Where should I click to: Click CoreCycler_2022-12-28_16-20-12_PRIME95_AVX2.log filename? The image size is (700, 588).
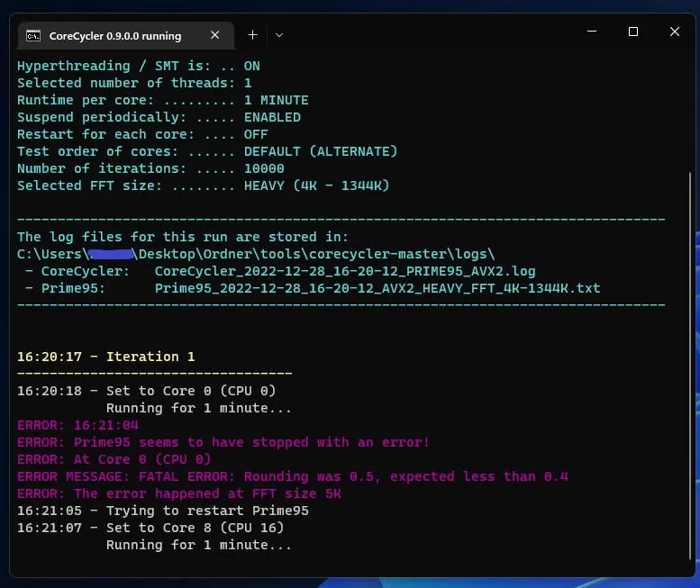pos(345,271)
